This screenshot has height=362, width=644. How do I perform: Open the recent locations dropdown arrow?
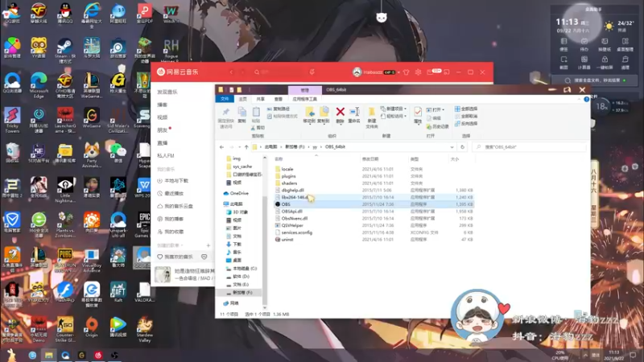coord(239,147)
